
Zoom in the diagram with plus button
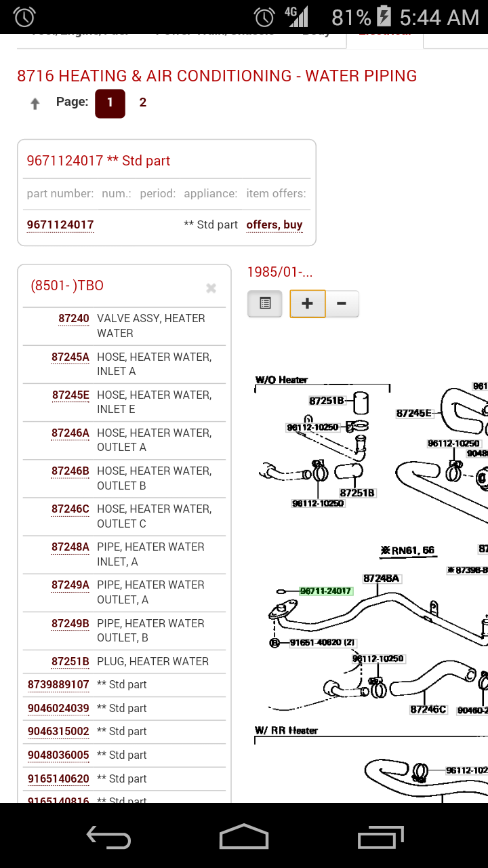click(307, 304)
